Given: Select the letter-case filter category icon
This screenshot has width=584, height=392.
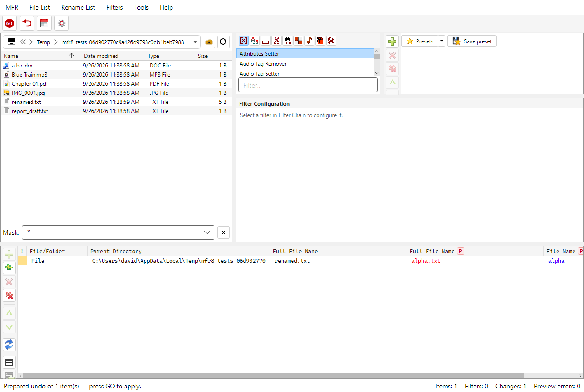Looking at the screenshot, I should (x=255, y=41).
